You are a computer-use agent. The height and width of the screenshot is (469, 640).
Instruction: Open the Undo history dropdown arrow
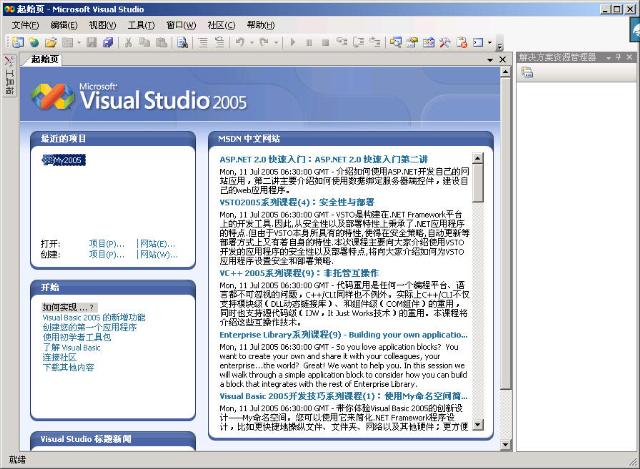pyautogui.click(x=251, y=42)
